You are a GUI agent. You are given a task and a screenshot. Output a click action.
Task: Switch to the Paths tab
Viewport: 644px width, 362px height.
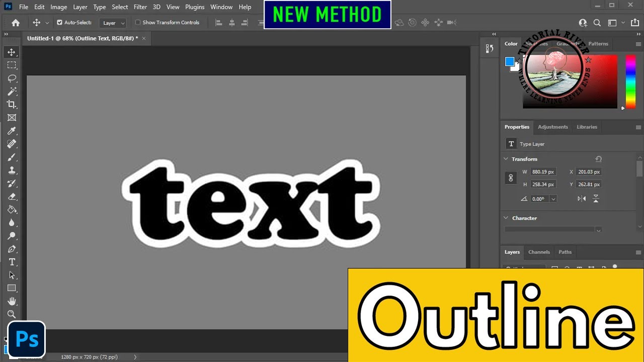(x=565, y=252)
